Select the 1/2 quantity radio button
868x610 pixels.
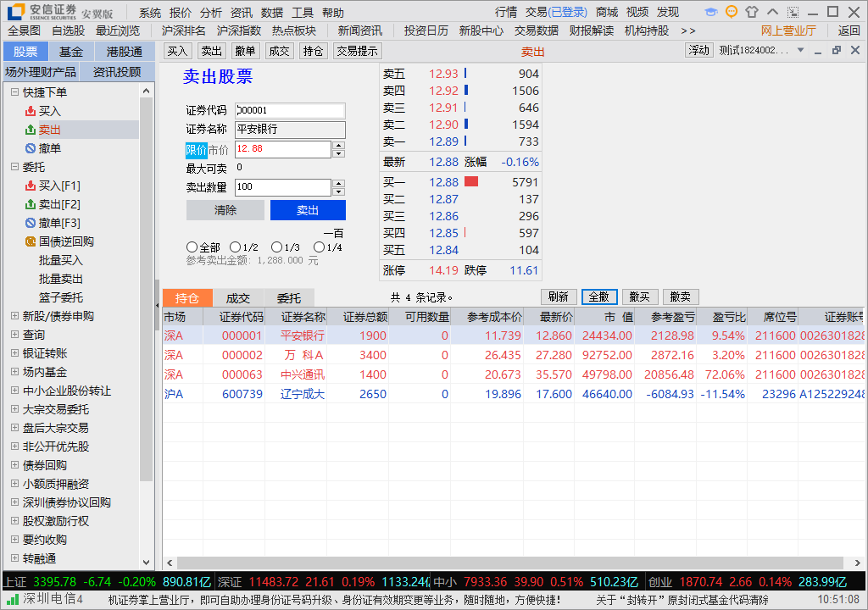pyautogui.click(x=235, y=247)
